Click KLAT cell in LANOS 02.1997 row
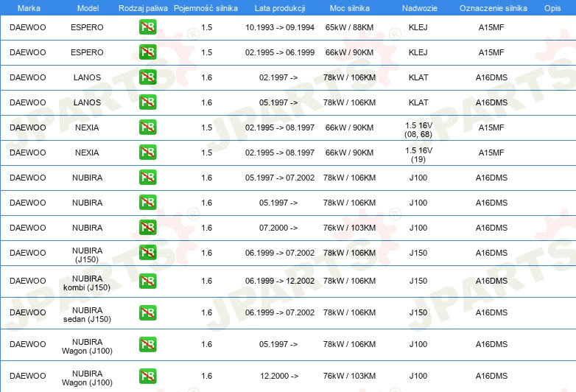Image resolution: width=576 pixels, height=392 pixels. click(418, 77)
